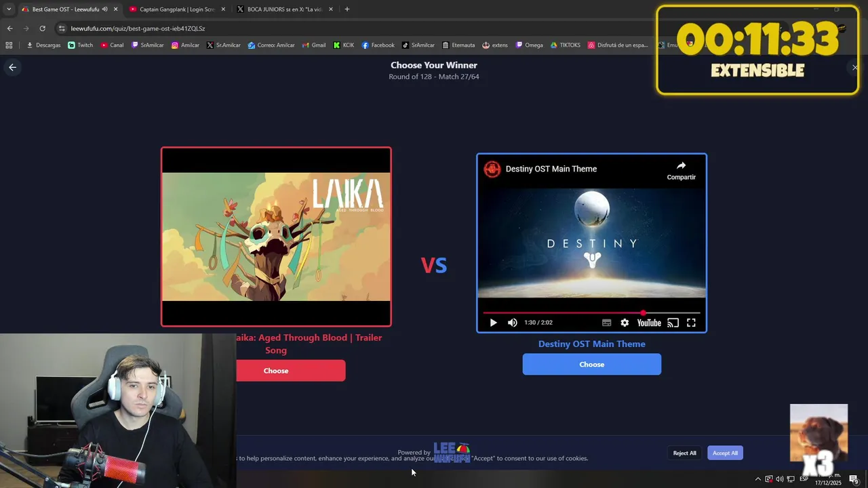Open the TIKTOKS bookmark
The image size is (868, 488).
pos(566,45)
